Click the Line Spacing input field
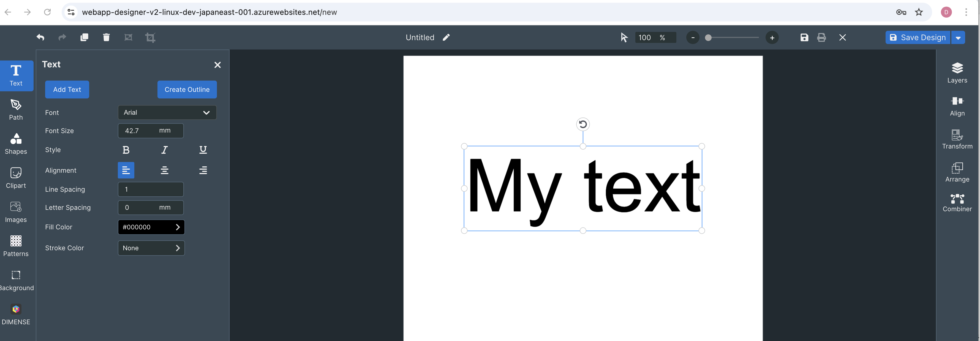 [151, 189]
